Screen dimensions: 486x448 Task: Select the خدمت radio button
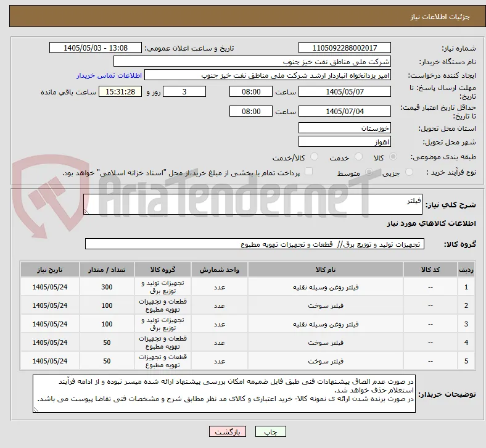358,157
